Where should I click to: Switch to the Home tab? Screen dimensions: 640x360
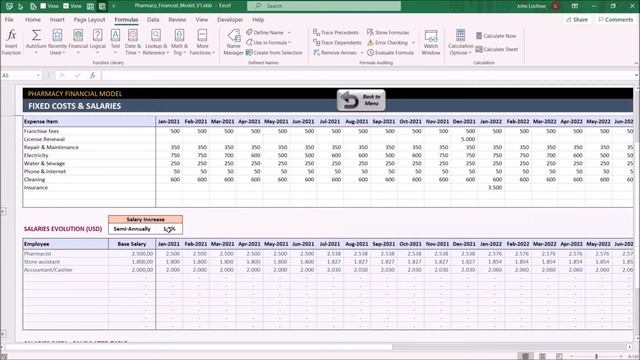33,20
